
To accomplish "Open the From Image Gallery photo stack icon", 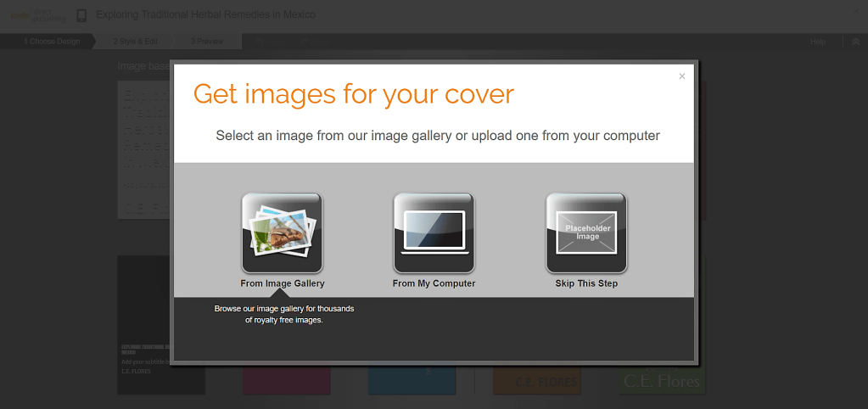I will pos(282,233).
